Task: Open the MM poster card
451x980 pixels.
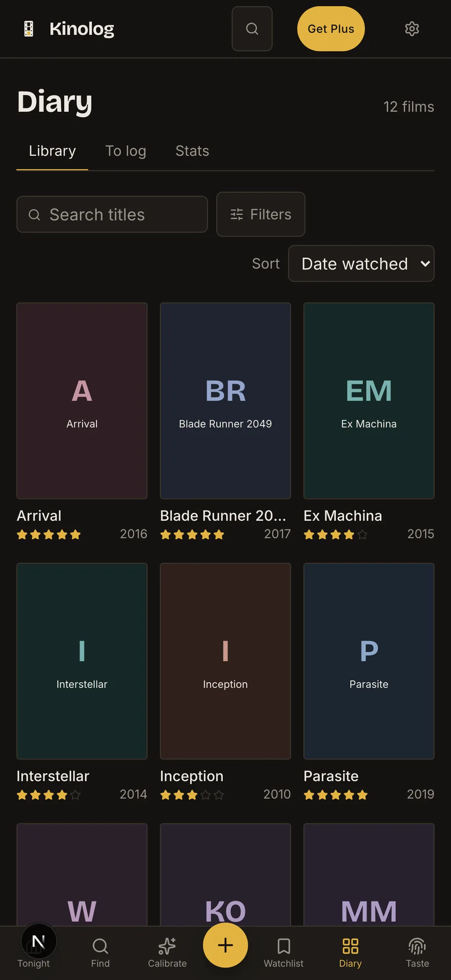Action: click(x=369, y=874)
